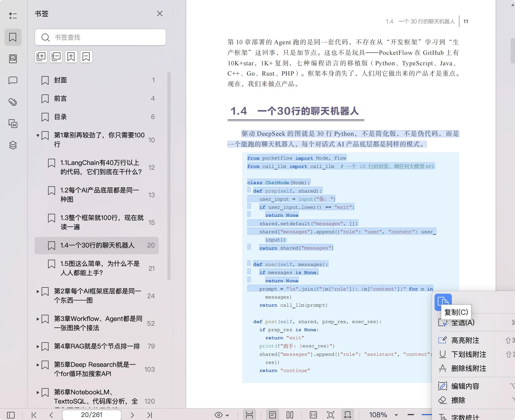The height and width of the screenshot is (420, 515).
Task: Toggle continuous scrolling mode
Action: (x=249, y=415)
